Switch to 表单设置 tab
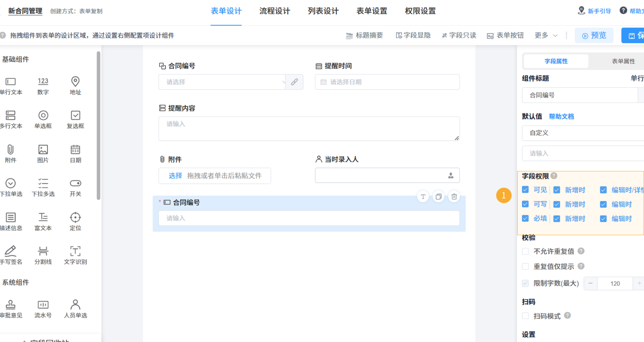 tap(372, 11)
